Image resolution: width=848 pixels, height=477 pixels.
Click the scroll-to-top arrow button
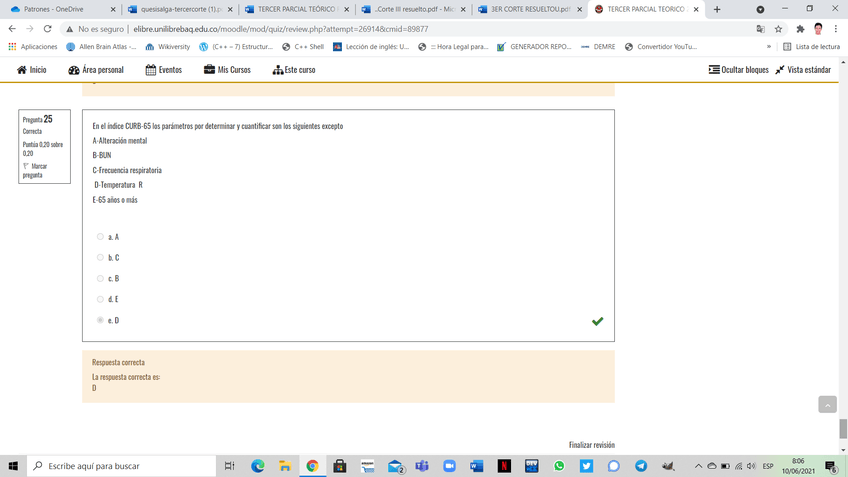click(x=827, y=405)
